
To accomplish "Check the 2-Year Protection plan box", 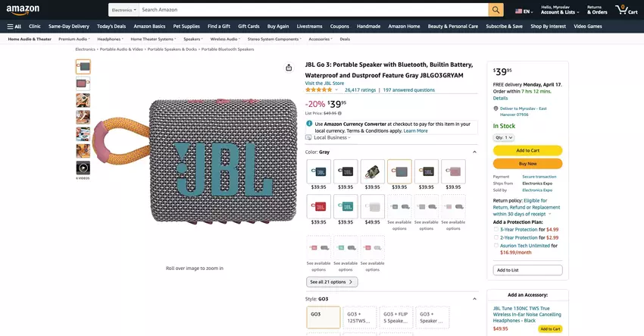I will pos(496,237).
